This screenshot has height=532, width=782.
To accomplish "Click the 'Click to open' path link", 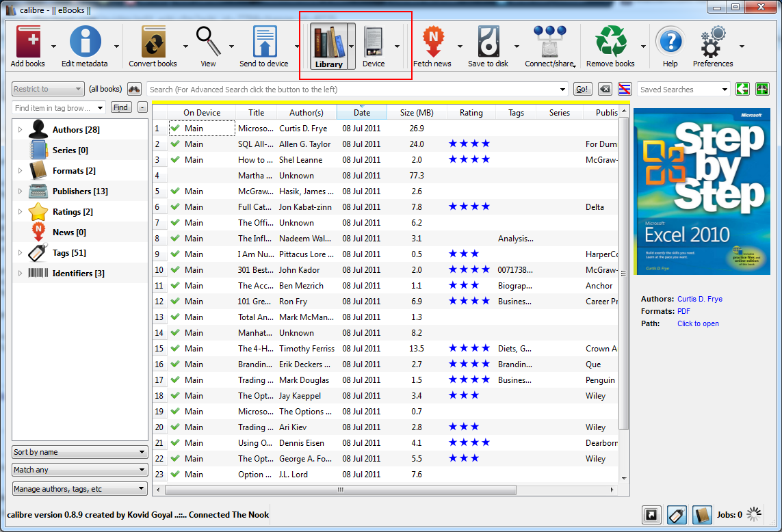I will [x=699, y=323].
